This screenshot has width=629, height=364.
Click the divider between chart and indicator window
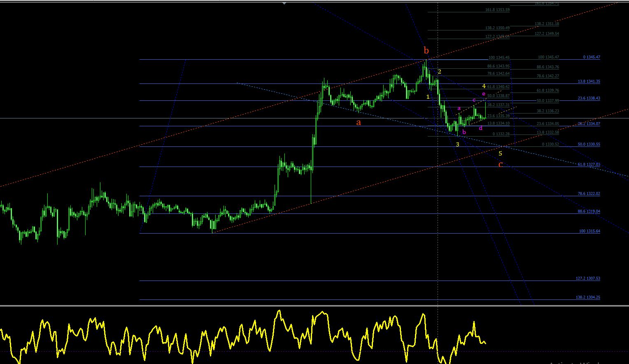point(314,306)
